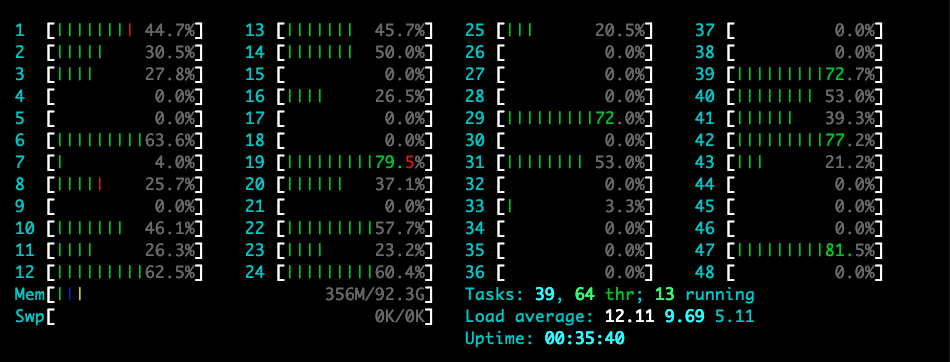Viewport: 950px width, 362px height.
Task: Select the CPU 39 bar at 72.7%
Action: click(805, 75)
